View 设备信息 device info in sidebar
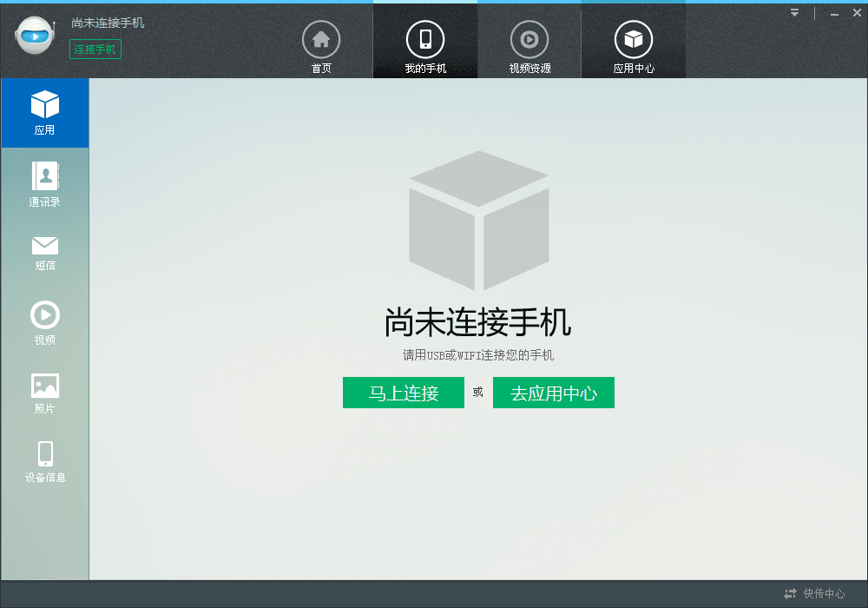The width and height of the screenshot is (868, 608). point(45,462)
